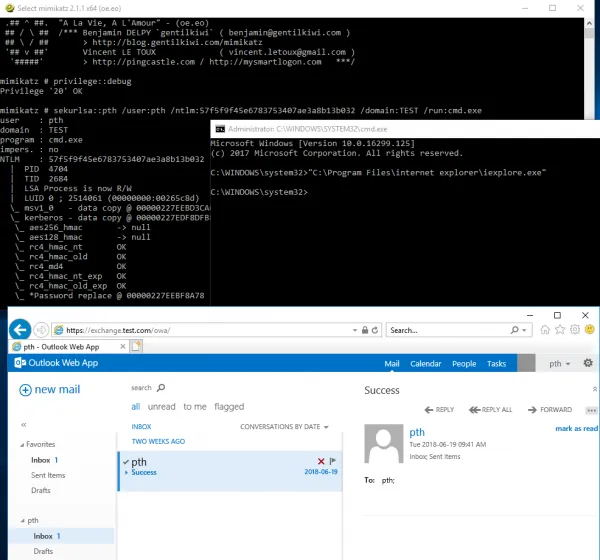Click the Outlook Web App logo
This screenshot has height=560, width=600.
pos(56,363)
